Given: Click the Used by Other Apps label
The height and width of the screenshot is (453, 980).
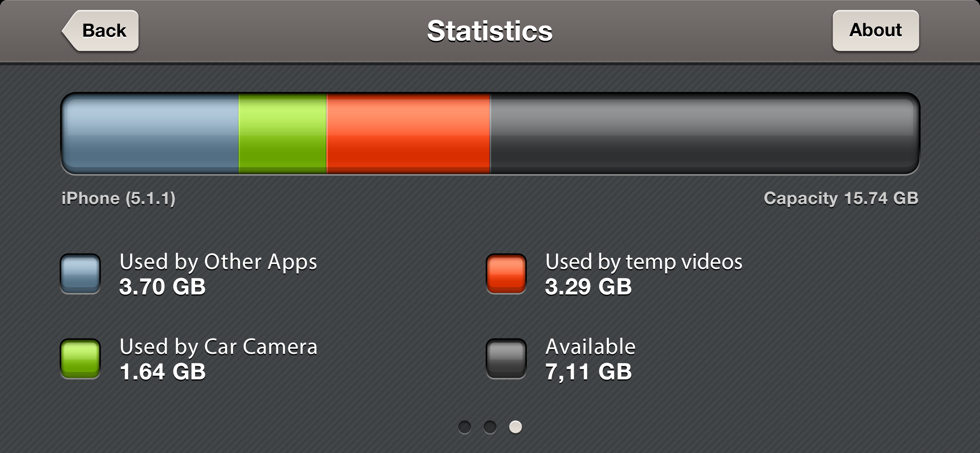Looking at the screenshot, I should (218, 262).
